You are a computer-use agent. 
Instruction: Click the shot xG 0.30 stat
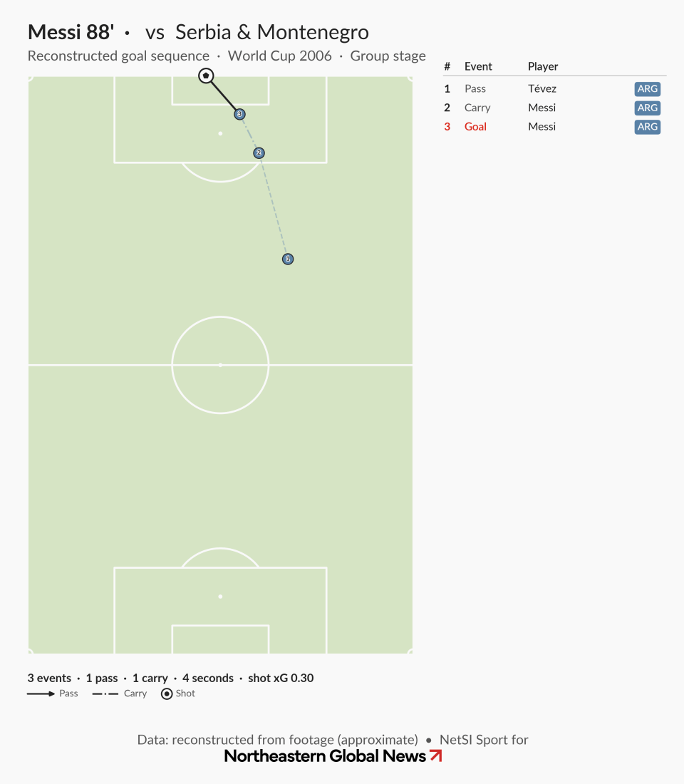coord(281,678)
